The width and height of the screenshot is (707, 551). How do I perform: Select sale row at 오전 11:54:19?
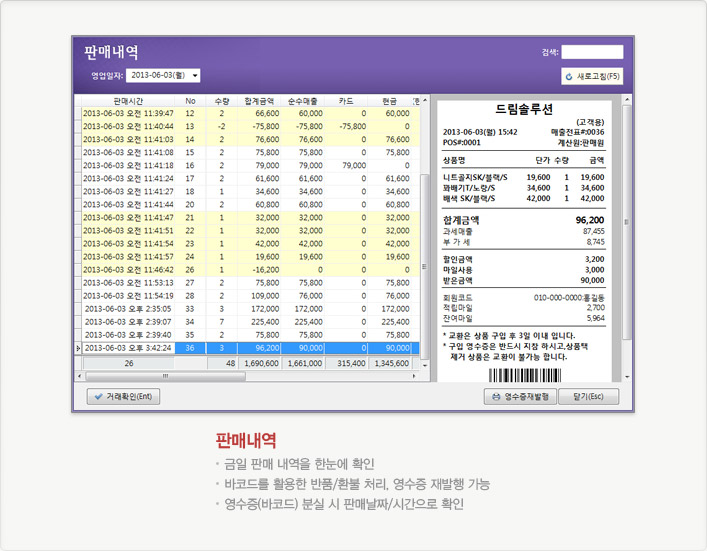247,296
